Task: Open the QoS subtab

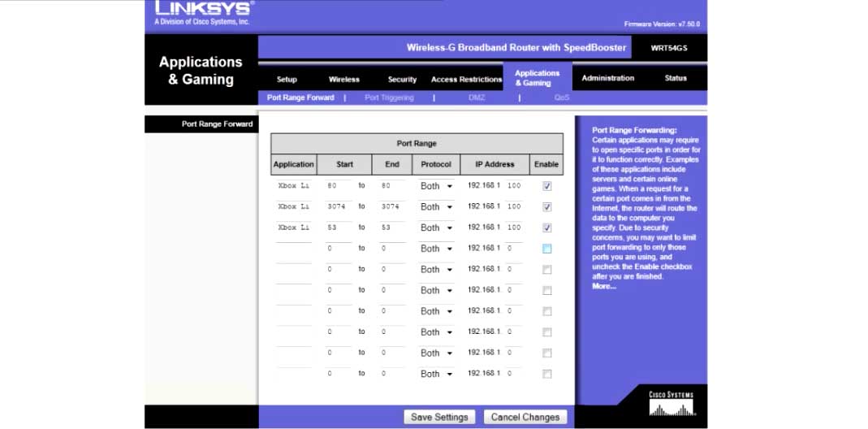Action: pyautogui.click(x=561, y=97)
